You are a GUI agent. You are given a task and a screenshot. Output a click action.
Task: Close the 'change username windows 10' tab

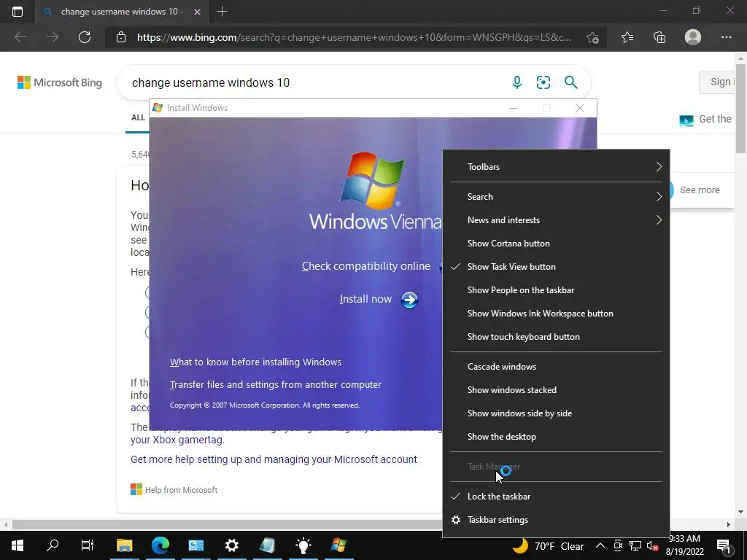click(197, 12)
